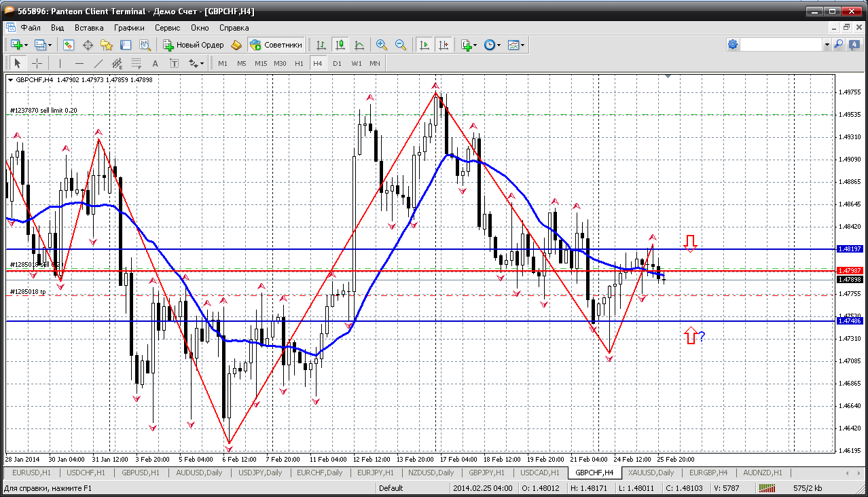Switch timeframe to M15
868x497 pixels.
tap(261, 63)
